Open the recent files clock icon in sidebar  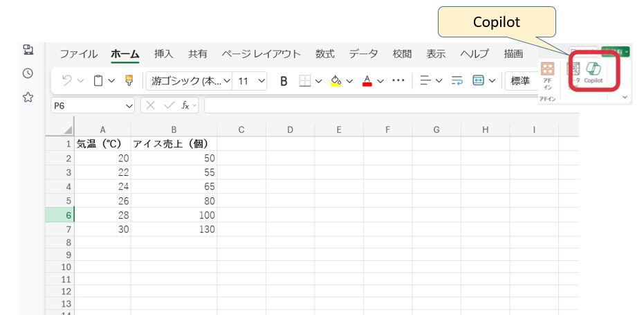click(x=28, y=73)
